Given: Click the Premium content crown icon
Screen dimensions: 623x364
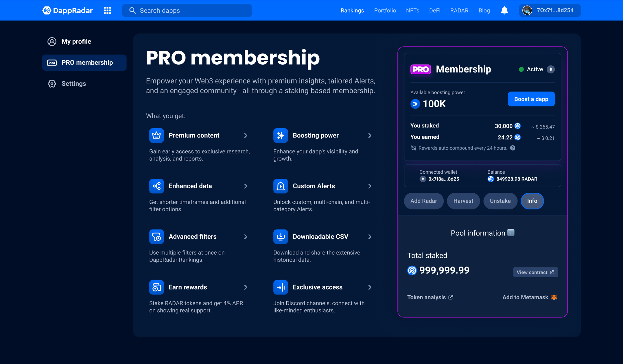Looking at the screenshot, I should tap(156, 135).
